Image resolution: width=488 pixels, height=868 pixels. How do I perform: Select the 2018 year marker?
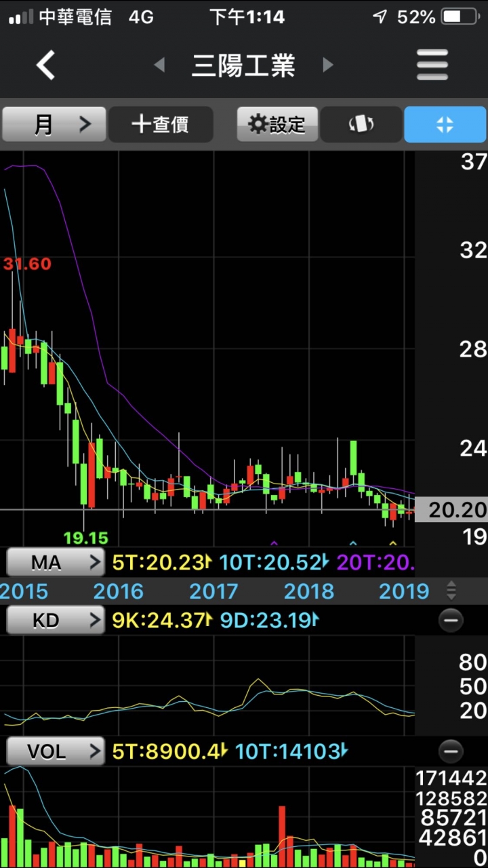coord(309,591)
